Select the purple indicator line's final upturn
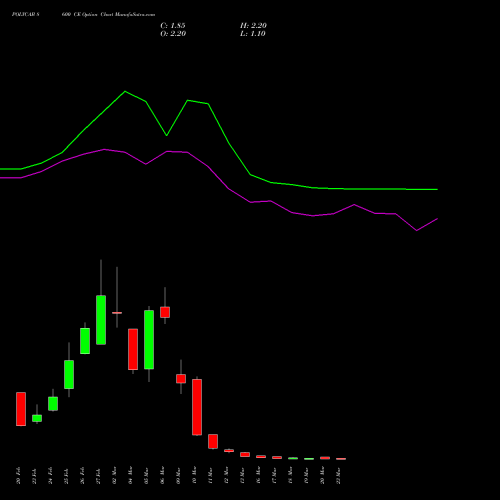The image size is (500, 500). coord(427,225)
